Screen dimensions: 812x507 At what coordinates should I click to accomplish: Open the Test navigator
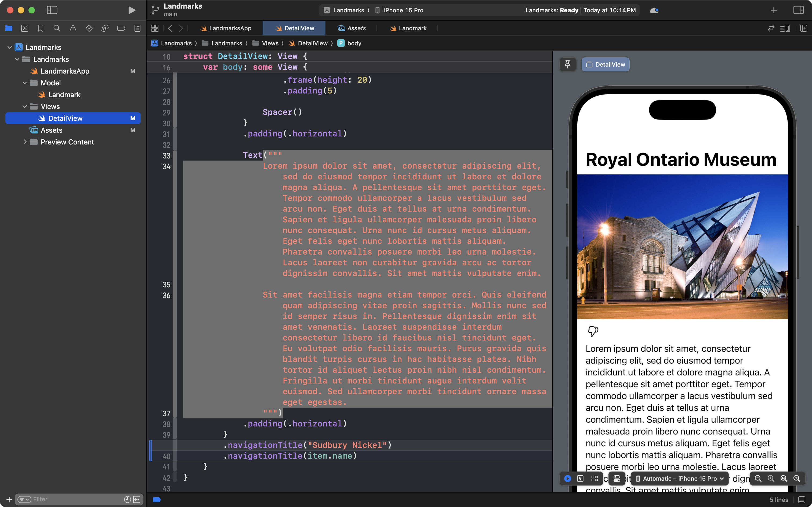point(89,28)
